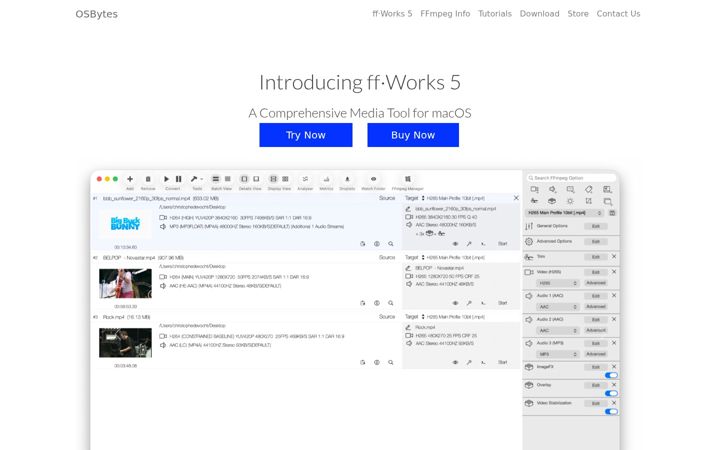The image size is (720, 450).
Task: Visit the Store page
Action: tap(578, 14)
